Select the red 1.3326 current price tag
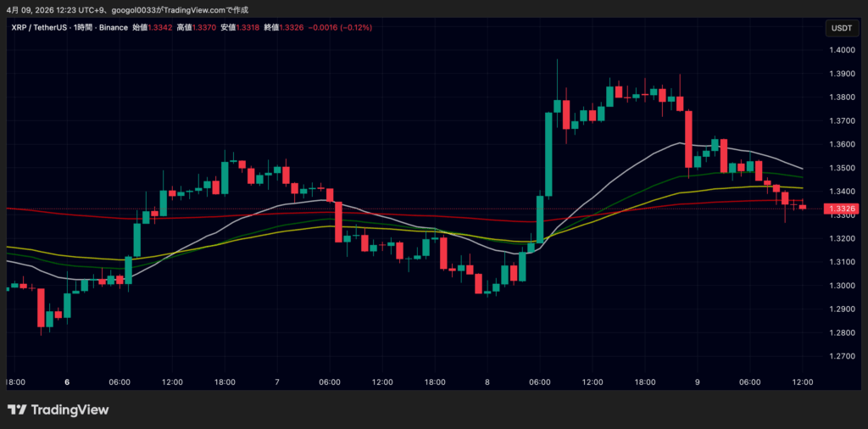Viewport: 868px width, 429px height. (841, 209)
